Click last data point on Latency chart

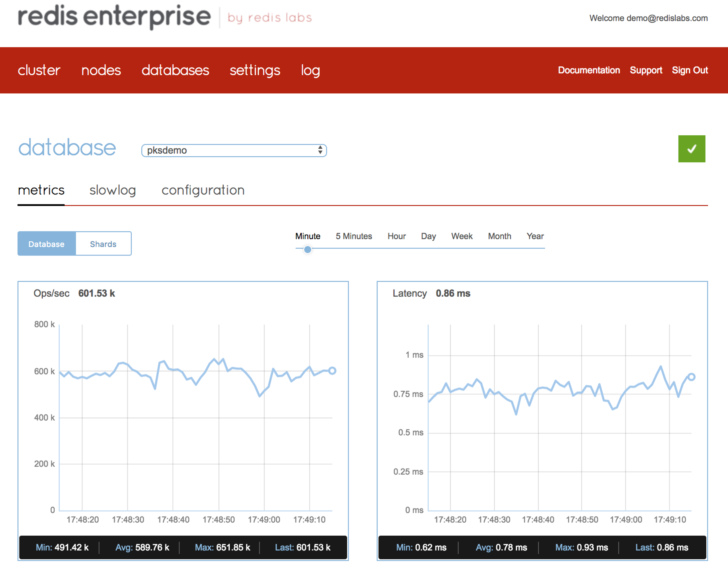691,377
